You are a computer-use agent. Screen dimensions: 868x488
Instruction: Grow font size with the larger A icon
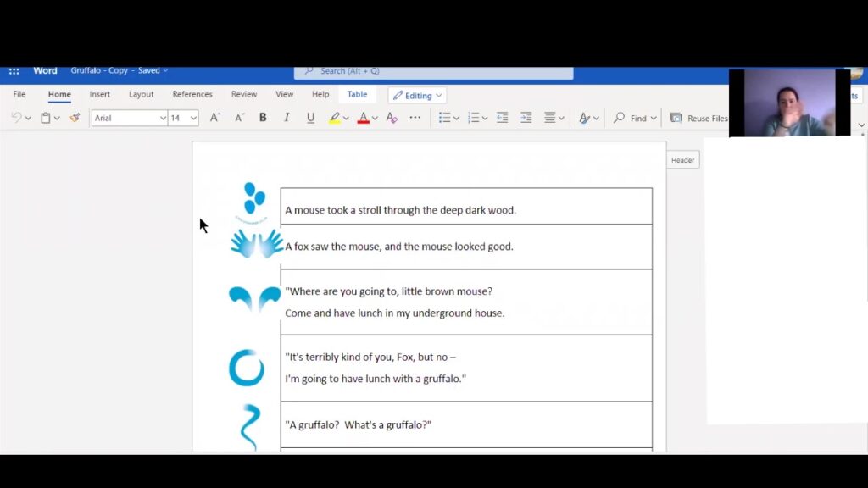coord(214,117)
